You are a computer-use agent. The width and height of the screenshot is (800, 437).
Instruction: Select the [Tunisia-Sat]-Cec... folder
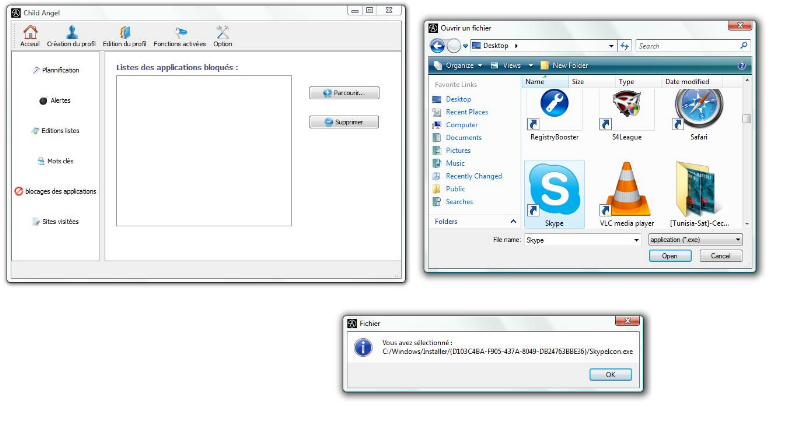(698, 194)
